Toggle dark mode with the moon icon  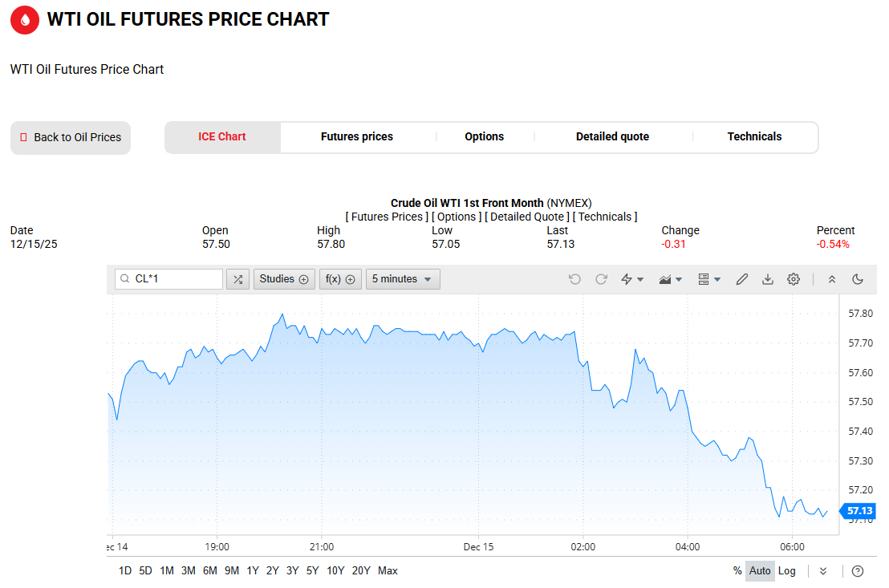[x=858, y=279]
